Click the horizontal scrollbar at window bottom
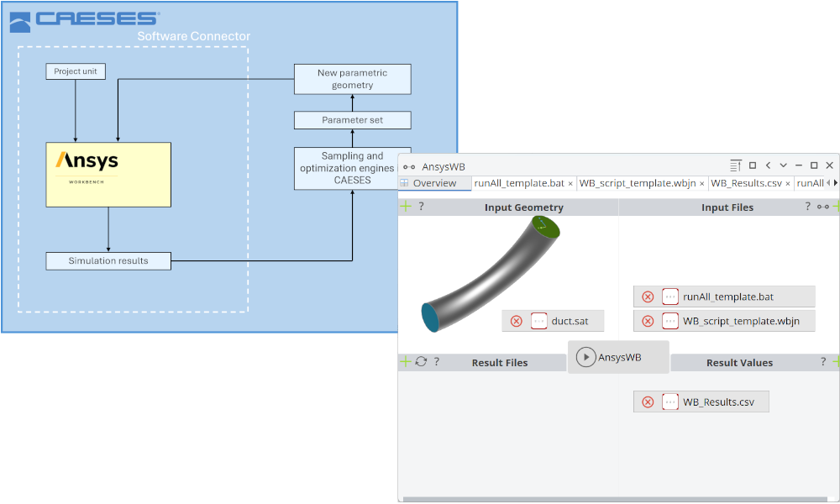 pos(615,499)
